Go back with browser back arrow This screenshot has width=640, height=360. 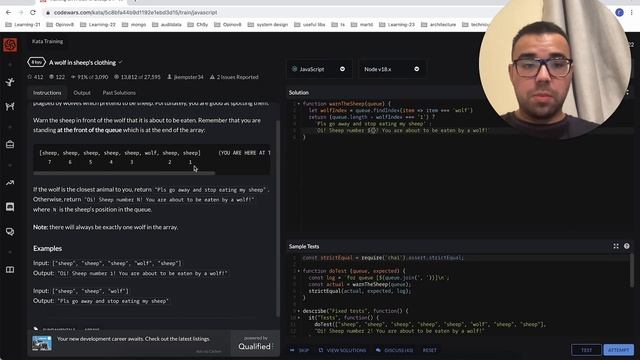pyautogui.click(x=8, y=13)
